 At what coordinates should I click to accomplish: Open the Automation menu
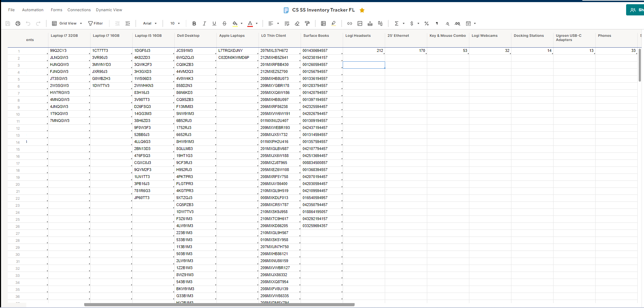pos(33,10)
